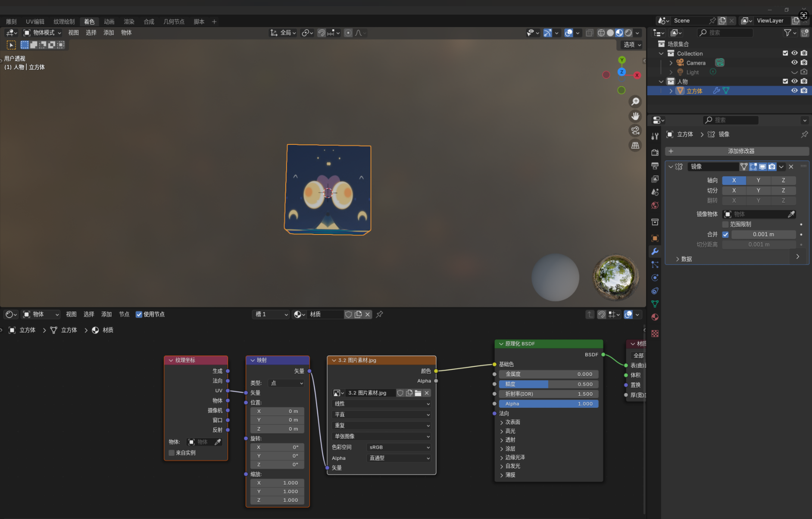Open the Tool properties tab
This screenshot has height=519, width=812.
click(x=655, y=136)
